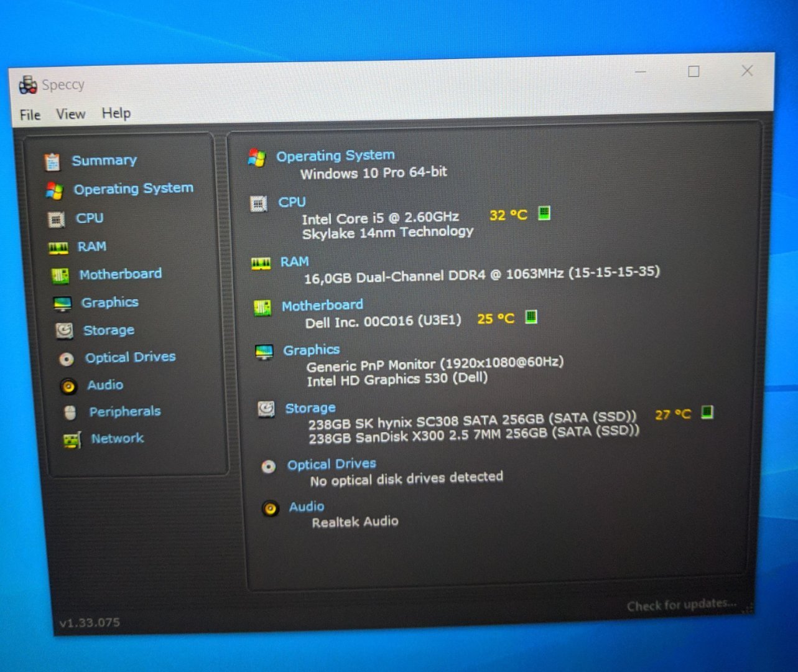
Task: Click version number v1.33.075
Action: pyautogui.click(x=90, y=622)
